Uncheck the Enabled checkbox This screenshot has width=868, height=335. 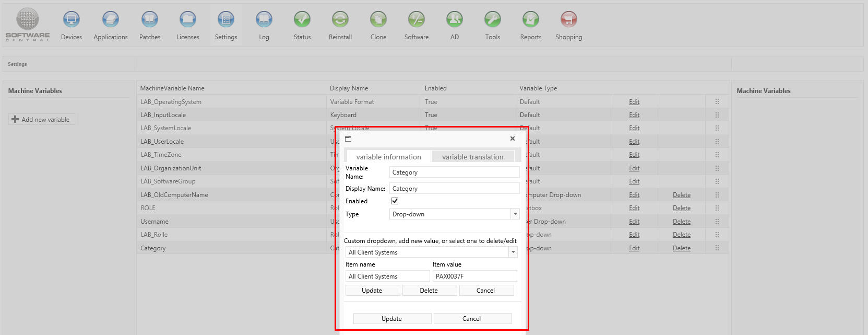(x=395, y=201)
